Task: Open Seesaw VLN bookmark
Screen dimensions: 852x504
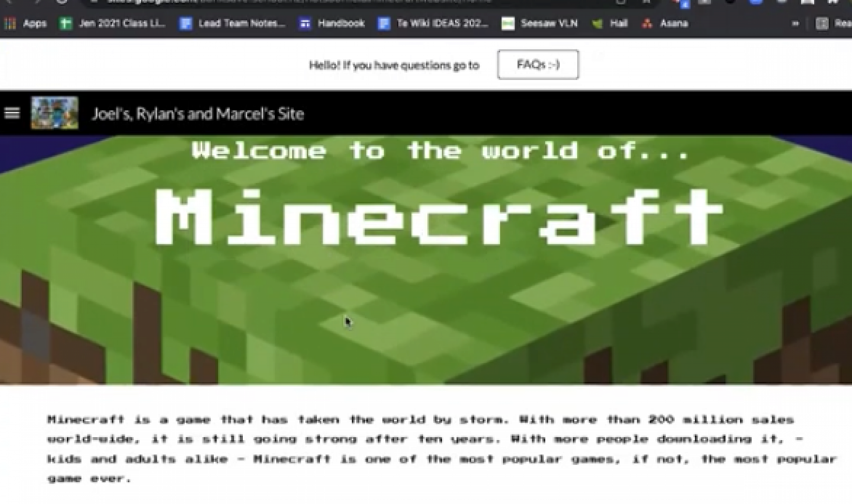Action: [x=540, y=23]
